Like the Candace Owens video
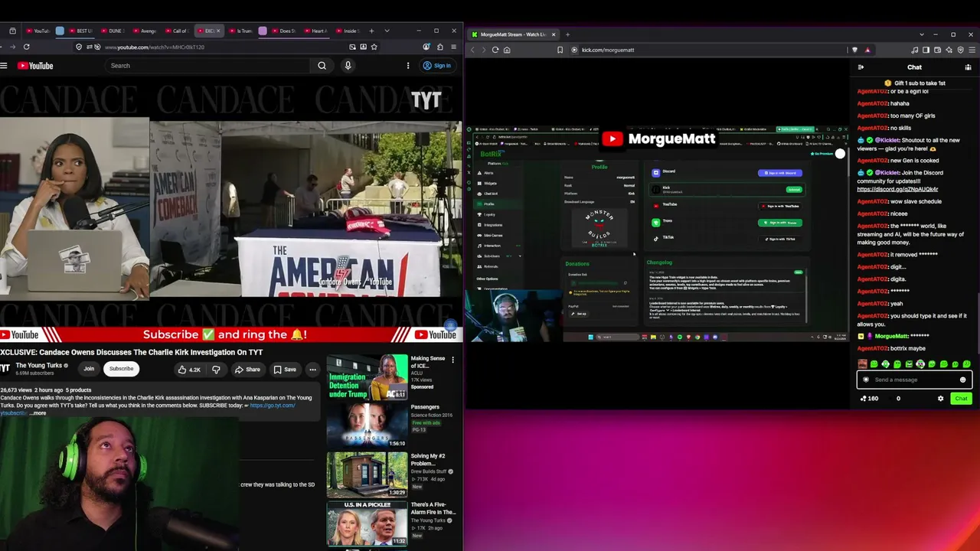 pyautogui.click(x=188, y=370)
